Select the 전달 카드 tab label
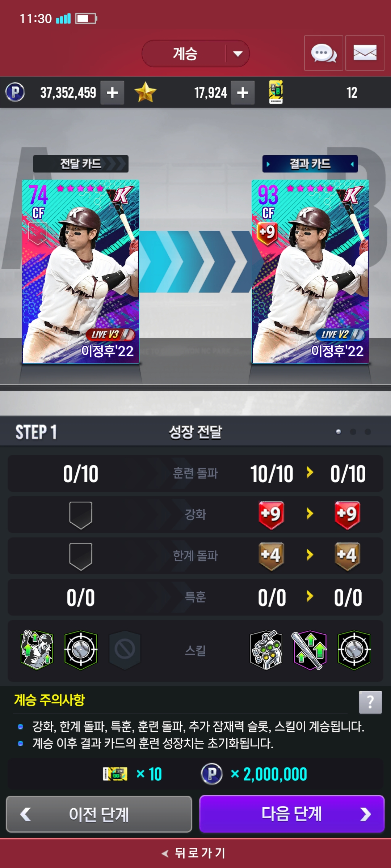Image resolution: width=391 pixels, height=868 pixels. tap(81, 164)
